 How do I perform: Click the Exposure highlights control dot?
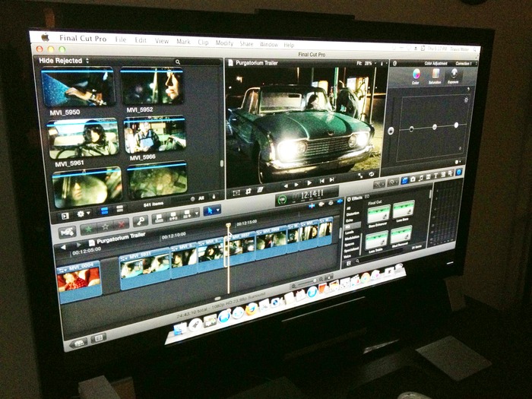[x=456, y=125]
